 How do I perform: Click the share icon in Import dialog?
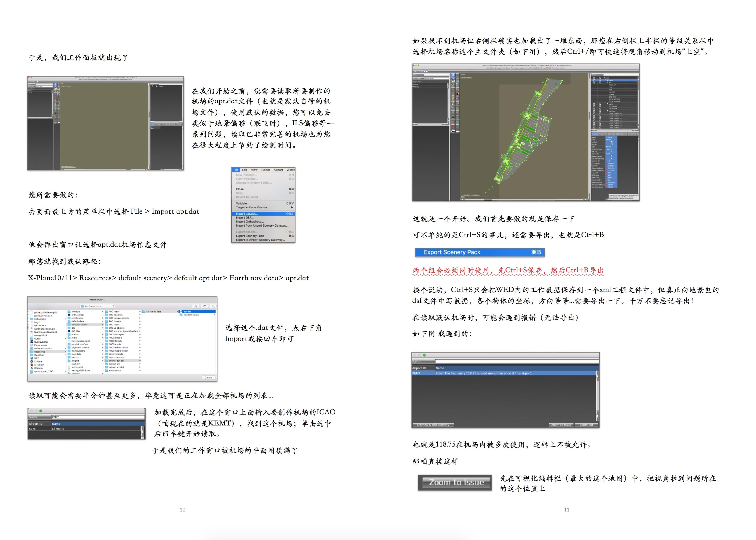196,306
